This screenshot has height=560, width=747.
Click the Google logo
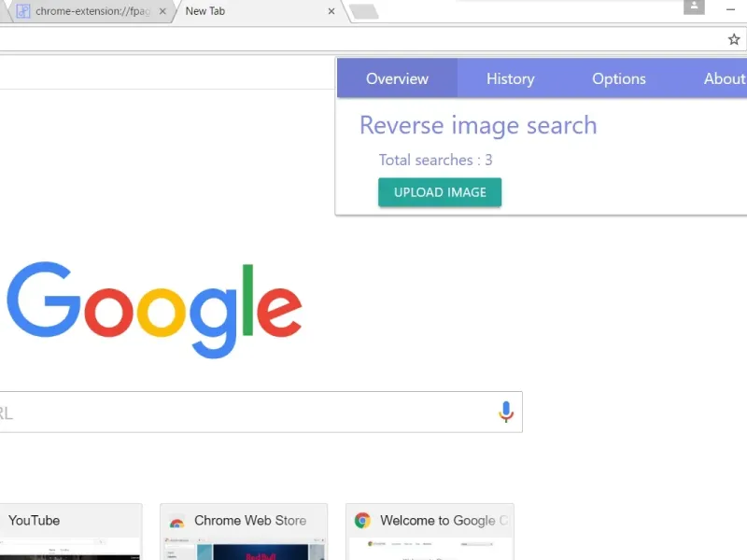tap(154, 310)
